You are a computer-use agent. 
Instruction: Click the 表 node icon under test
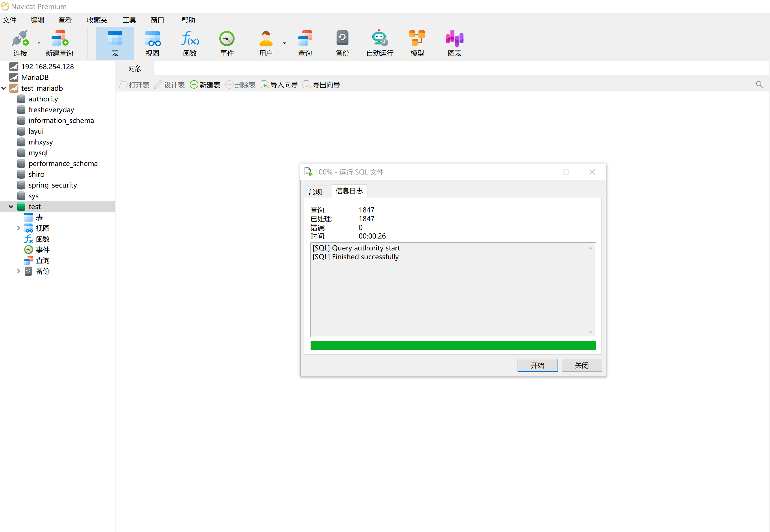[29, 217]
